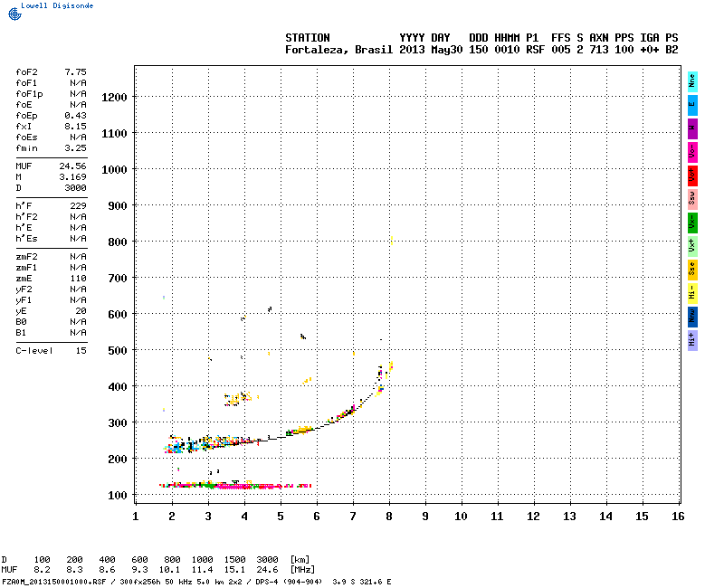
Task: Click the RSF value in the header
Action: [535, 50]
